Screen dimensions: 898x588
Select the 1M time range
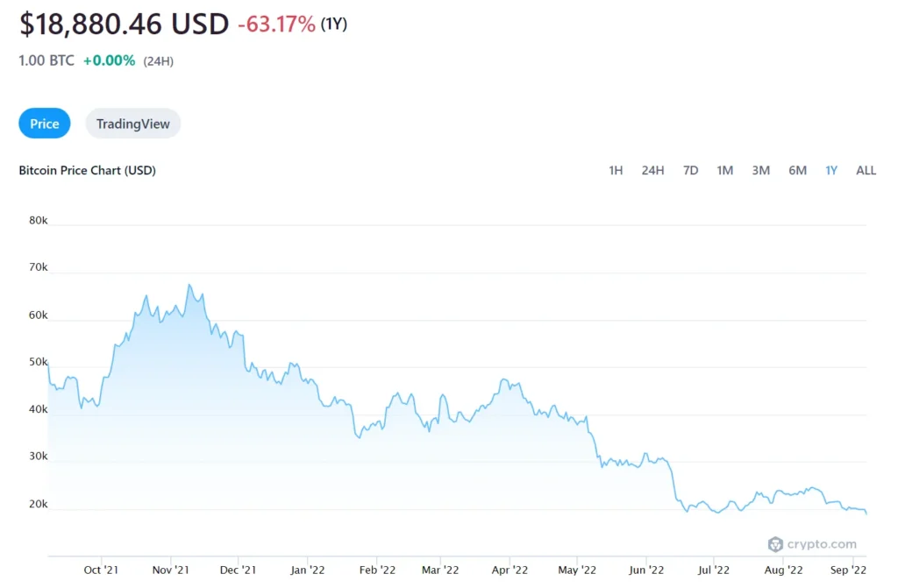coord(724,170)
